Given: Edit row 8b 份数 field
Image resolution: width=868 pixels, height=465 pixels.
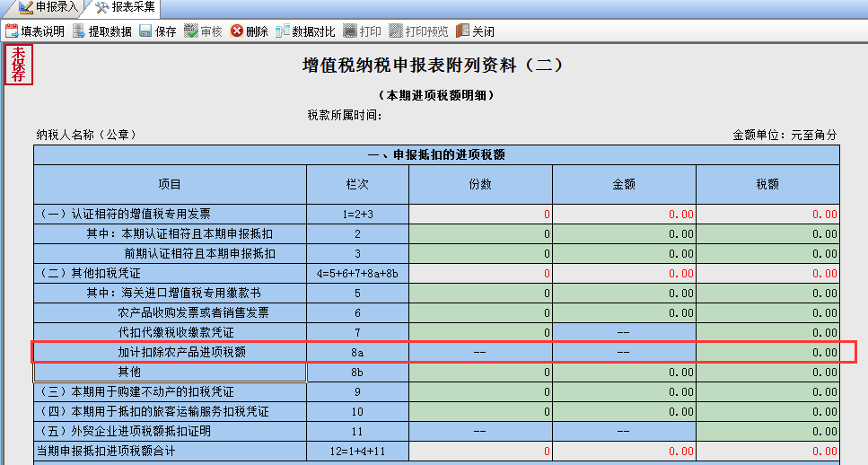Looking at the screenshot, I should (480, 373).
